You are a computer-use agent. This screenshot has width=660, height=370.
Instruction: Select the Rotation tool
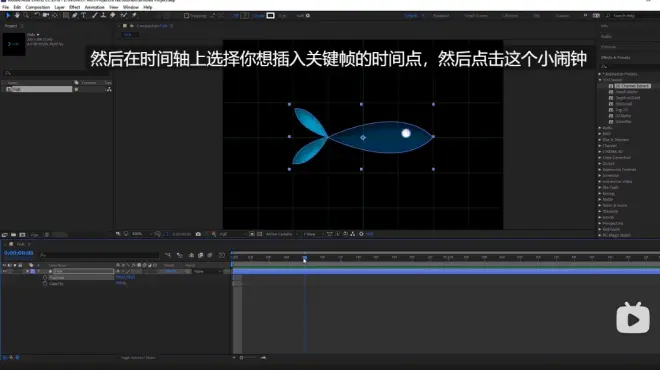(x=37, y=16)
